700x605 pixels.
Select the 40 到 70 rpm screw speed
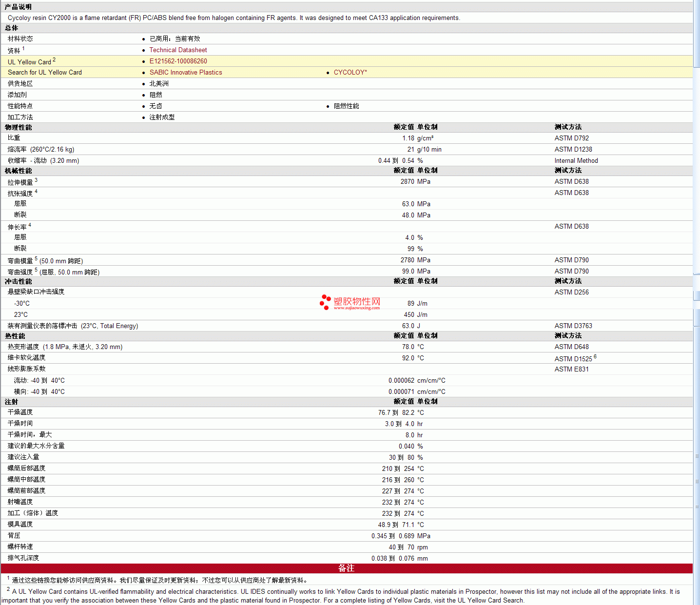pos(408,547)
